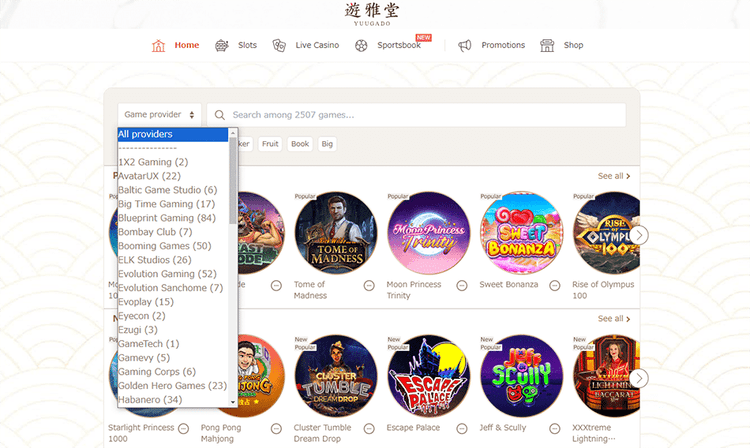Image resolution: width=750 pixels, height=448 pixels.
Task: Click the Sportsbook soccer ball icon
Action: pyautogui.click(x=361, y=45)
